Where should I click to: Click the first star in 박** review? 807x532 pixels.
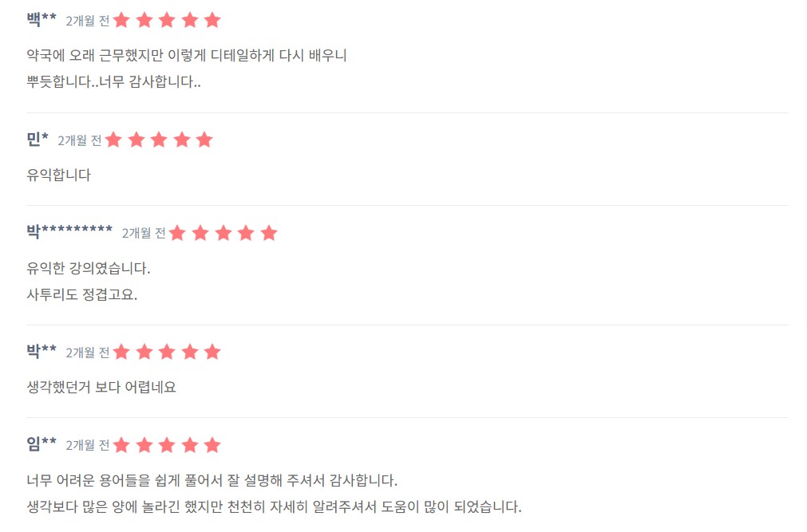121,352
